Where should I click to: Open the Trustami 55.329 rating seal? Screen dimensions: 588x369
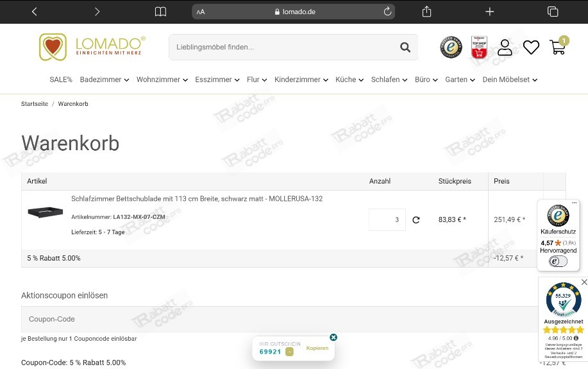563,300
